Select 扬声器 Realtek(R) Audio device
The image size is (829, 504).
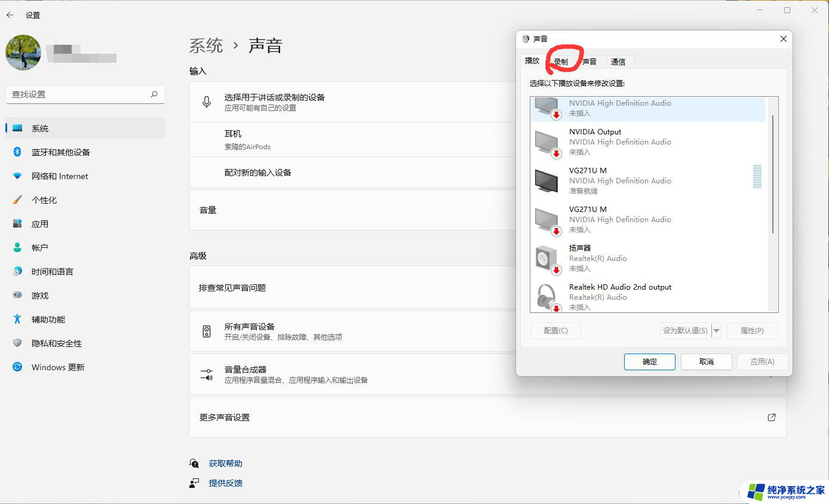pos(647,259)
